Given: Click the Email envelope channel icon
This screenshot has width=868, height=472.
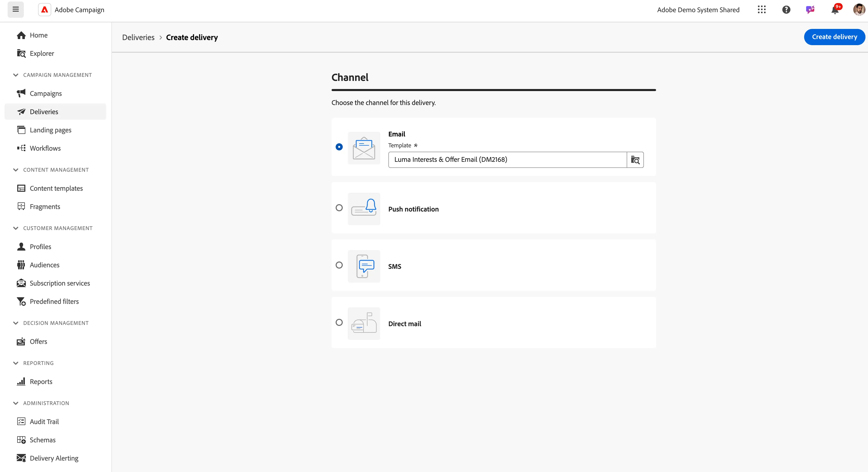Looking at the screenshot, I should pos(364,148).
